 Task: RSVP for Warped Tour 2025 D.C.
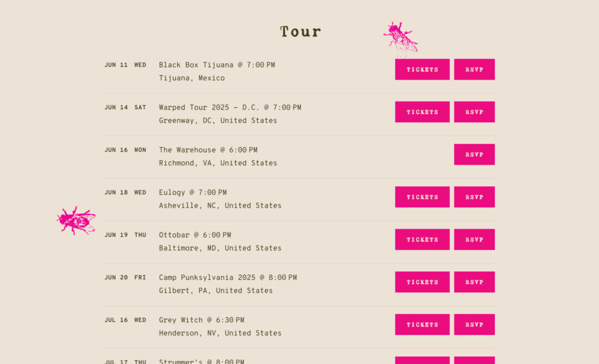coord(474,112)
